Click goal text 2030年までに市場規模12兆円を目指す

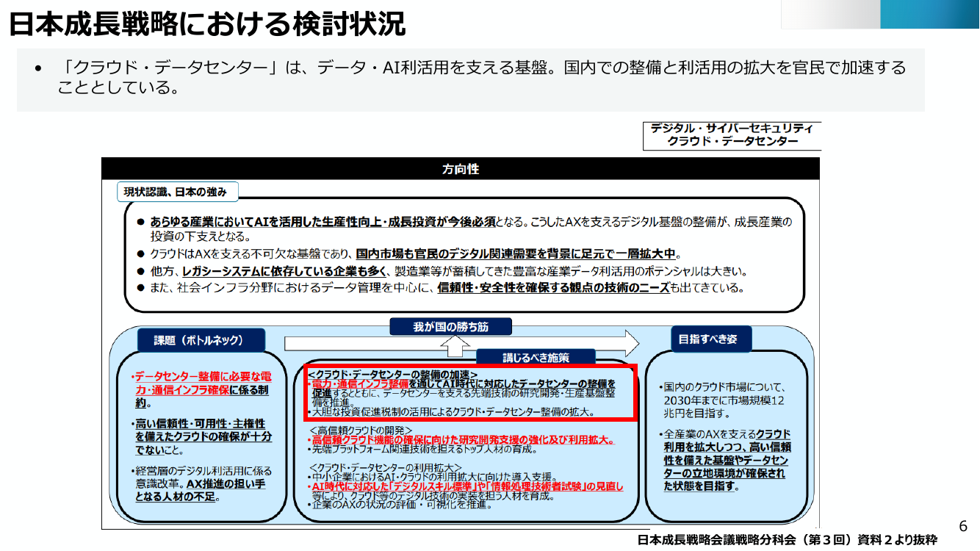click(724, 400)
